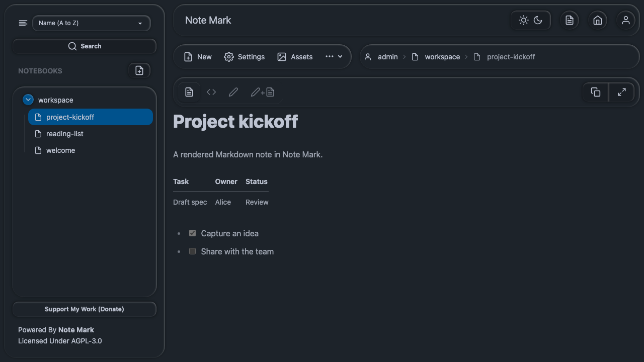The height and width of the screenshot is (362, 644).
Task: Expand note to fullscreen
Action: (622, 92)
